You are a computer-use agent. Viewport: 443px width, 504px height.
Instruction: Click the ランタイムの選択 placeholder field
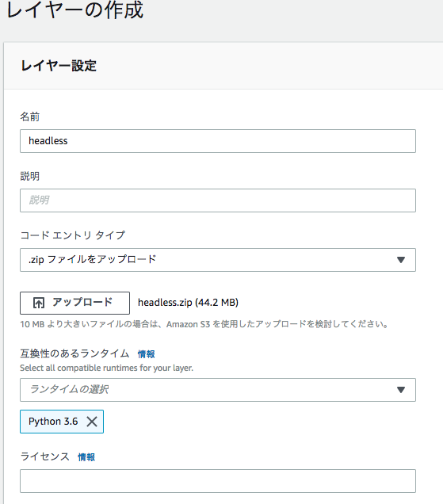218,390
